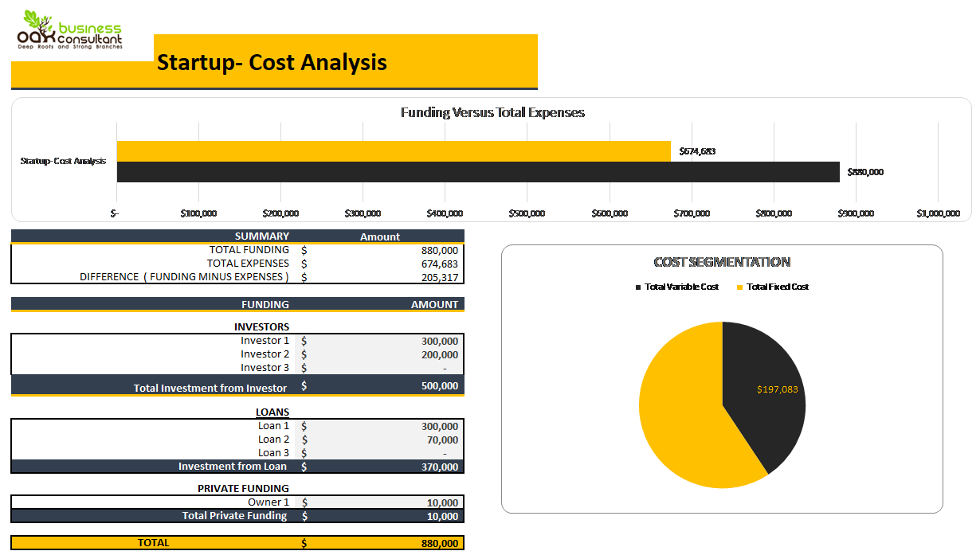
Task: Click the Oak Business Consultant logo
Action: [x=76, y=32]
